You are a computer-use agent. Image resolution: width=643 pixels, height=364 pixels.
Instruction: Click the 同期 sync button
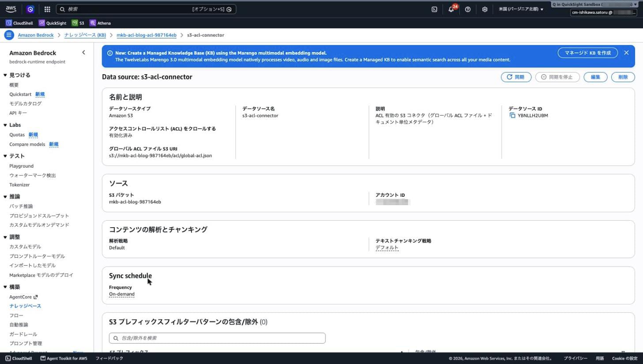pos(516,77)
